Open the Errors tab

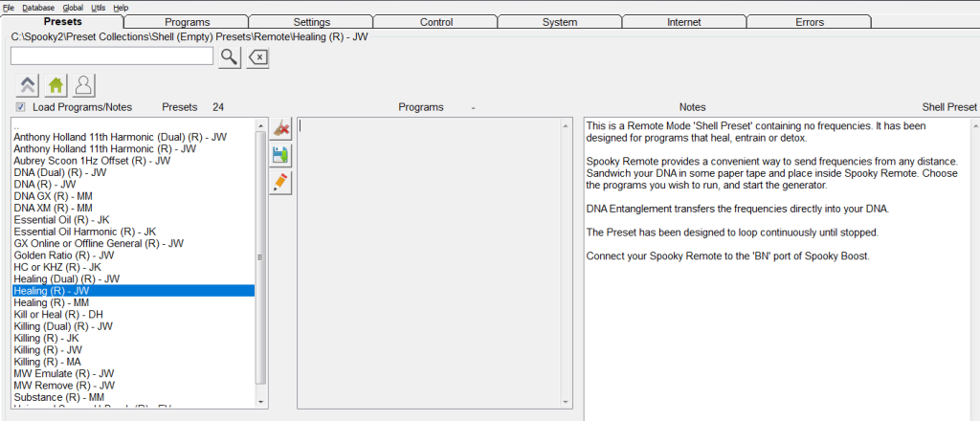click(809, 22)
